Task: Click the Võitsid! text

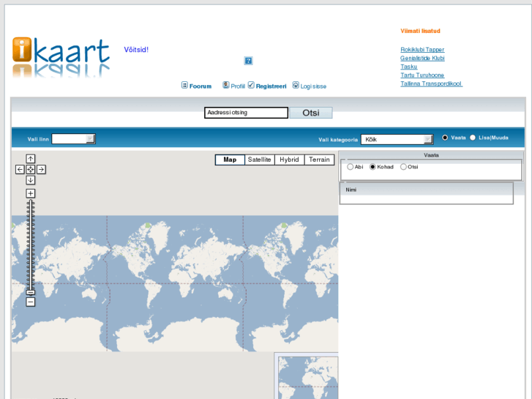Action: click(x=136, y=50)
